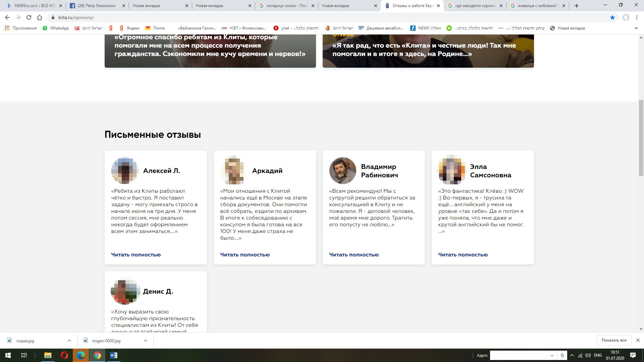This screenshot has height=362, width=644.
Task: Launch File Explorer from the taskbar
Action: coord(48,355)
